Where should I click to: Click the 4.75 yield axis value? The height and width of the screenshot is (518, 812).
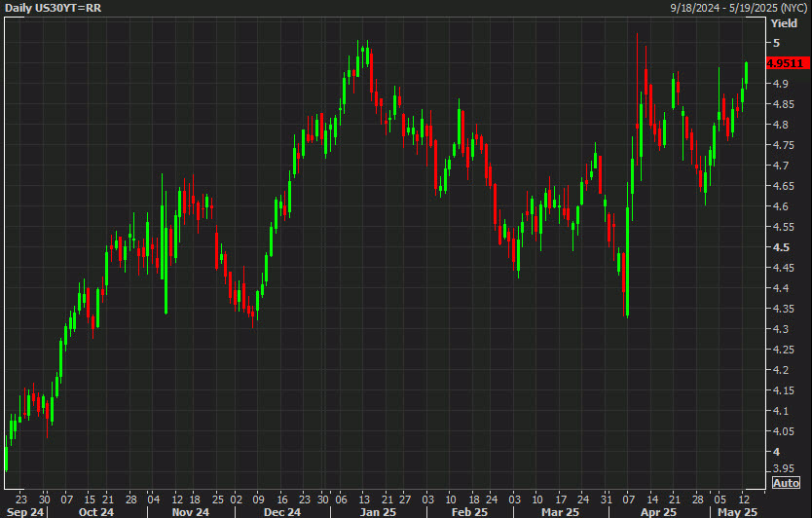click(783, 145)
